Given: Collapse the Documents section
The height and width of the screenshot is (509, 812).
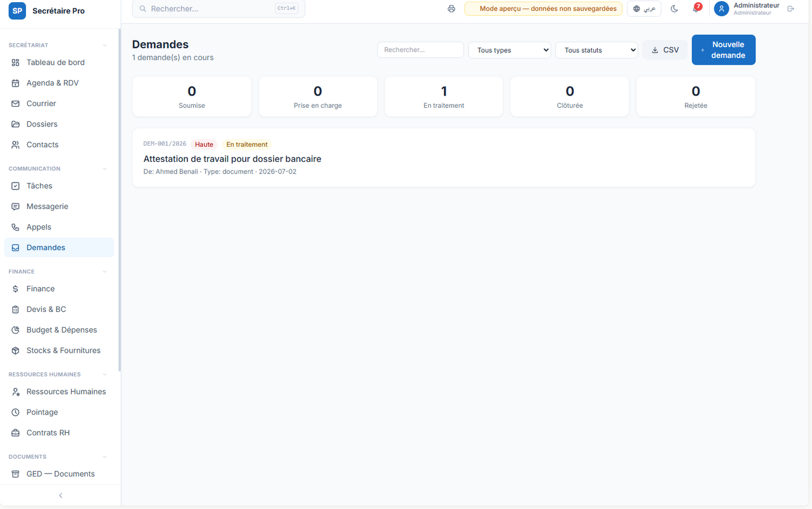Looking at the screenshot, I should pos(105,457).
